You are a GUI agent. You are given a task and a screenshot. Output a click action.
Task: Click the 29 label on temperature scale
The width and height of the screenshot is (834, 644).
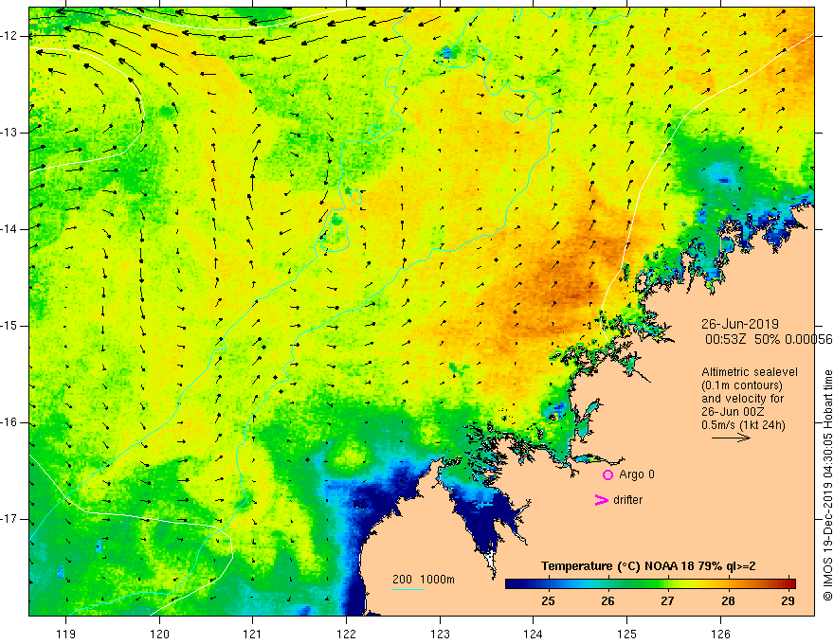[788, 601]
